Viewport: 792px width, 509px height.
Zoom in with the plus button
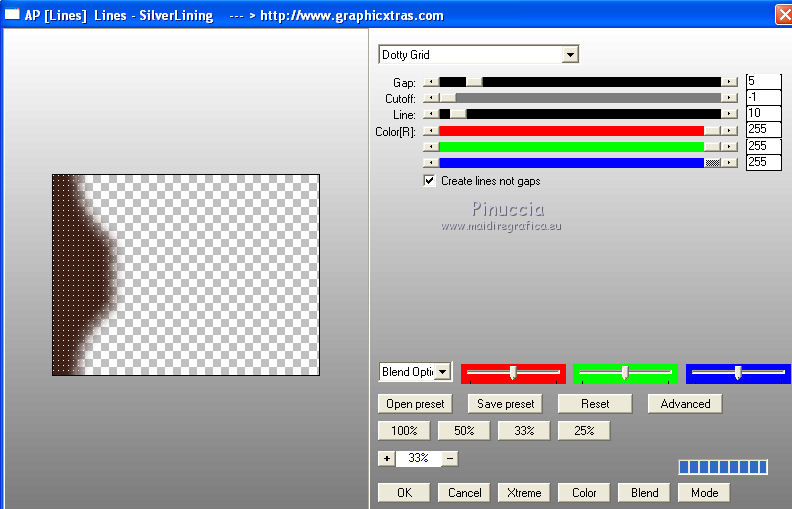(386, 459)
